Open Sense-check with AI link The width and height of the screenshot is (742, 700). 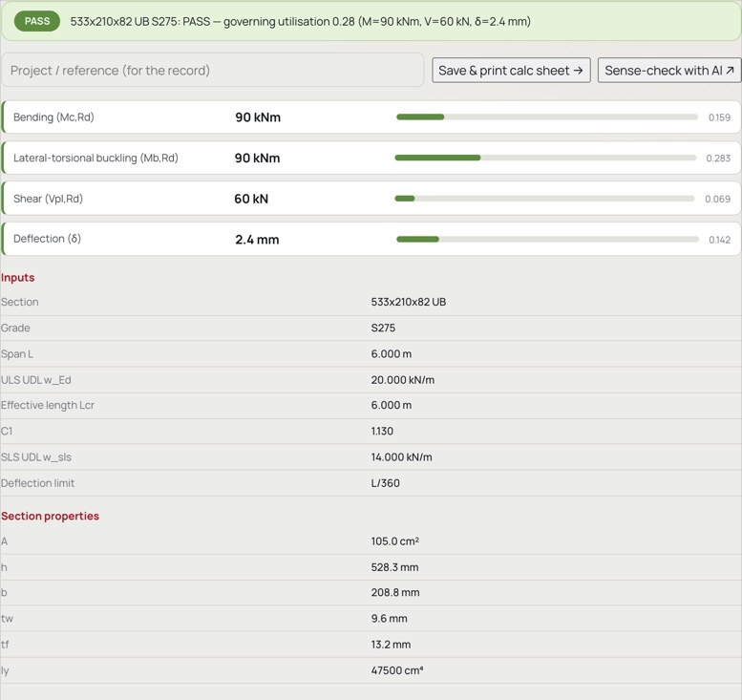click(669, 71)
